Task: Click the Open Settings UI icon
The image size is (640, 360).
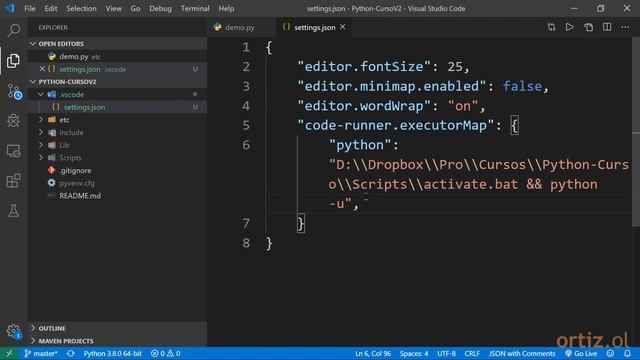Action: tap(588, 27)
